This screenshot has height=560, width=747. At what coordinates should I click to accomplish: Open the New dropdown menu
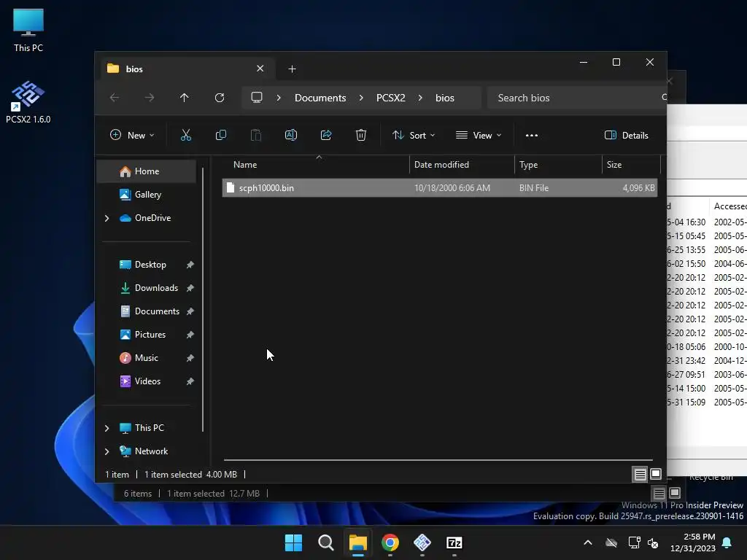tap(132, 135)
